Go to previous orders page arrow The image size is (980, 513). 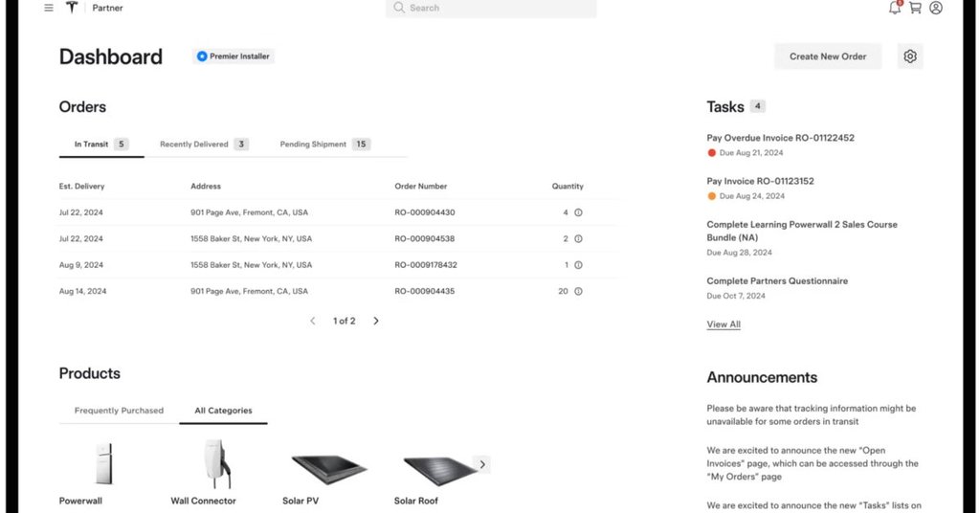tap(313, 321)
